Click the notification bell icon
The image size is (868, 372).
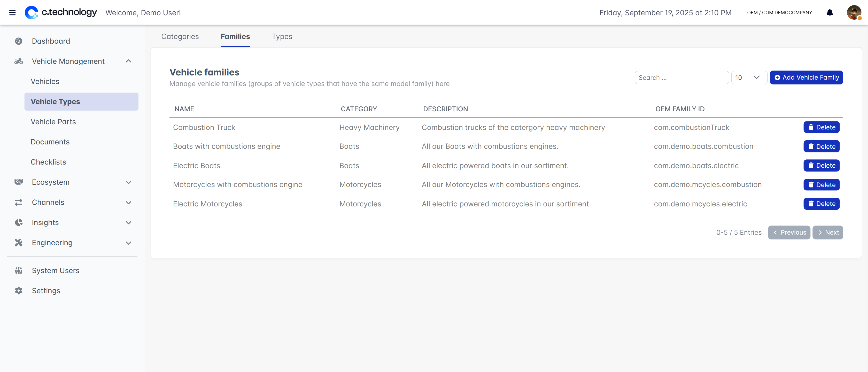click(x=830, y=12)
